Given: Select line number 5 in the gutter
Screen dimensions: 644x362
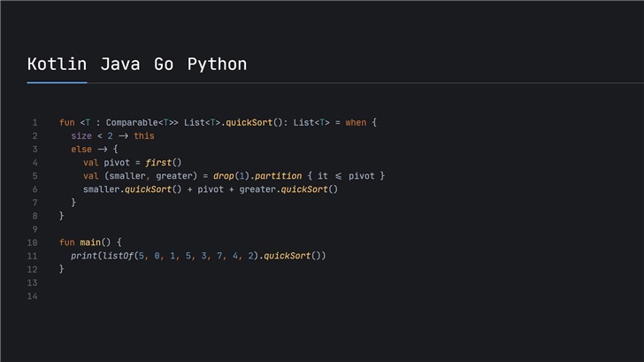Looking at the screenshot, I should (x=34, y=176).
